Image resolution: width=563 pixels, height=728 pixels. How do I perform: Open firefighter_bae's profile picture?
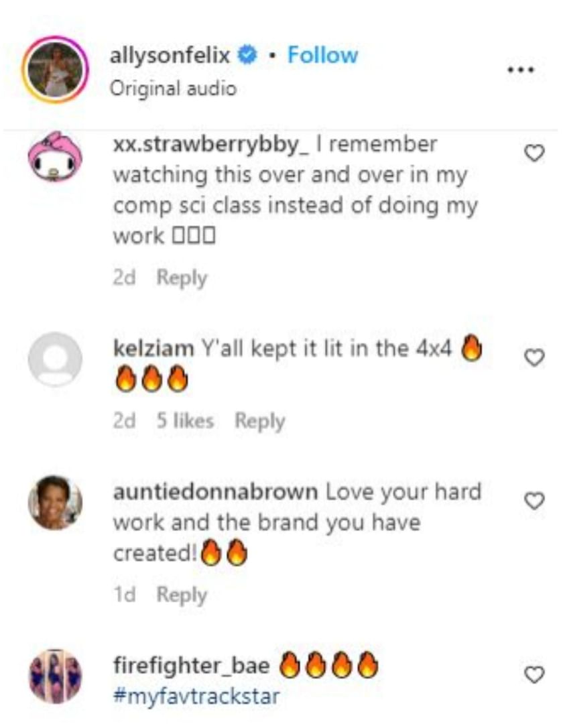pos(55,677)
